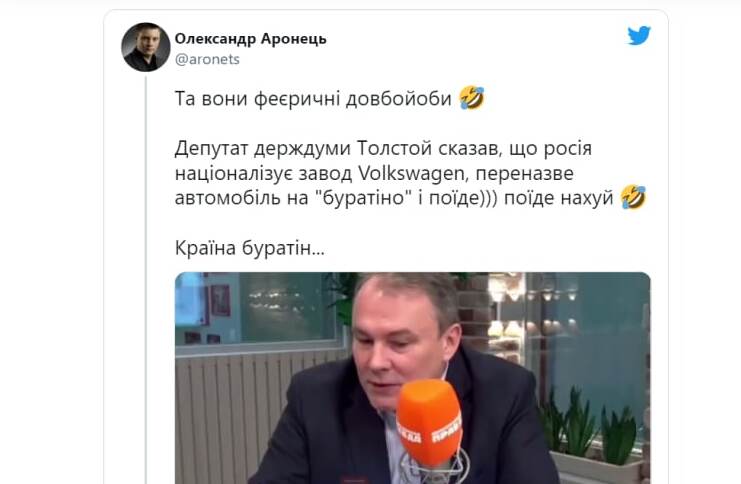Click the speaking man's face in video
The width and height of the screenshot is (741, 484).
(403, 336)
